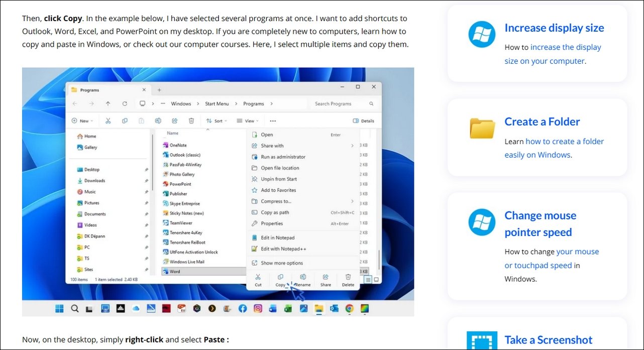
Task: Select Unpin from Start
Action: tap(303, 179)
